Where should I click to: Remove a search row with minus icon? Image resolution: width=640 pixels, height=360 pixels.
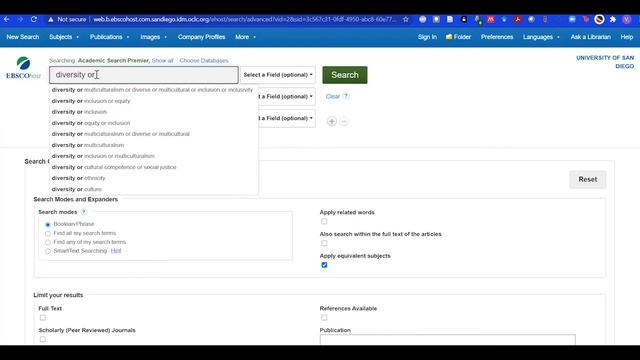pos(344,121)
